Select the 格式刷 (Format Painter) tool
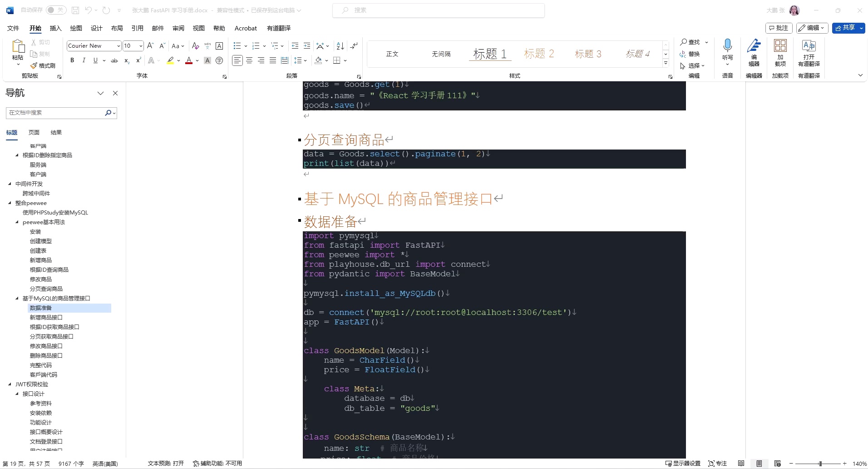This screenshot has height=469, width=868. (x=43, y=65)
